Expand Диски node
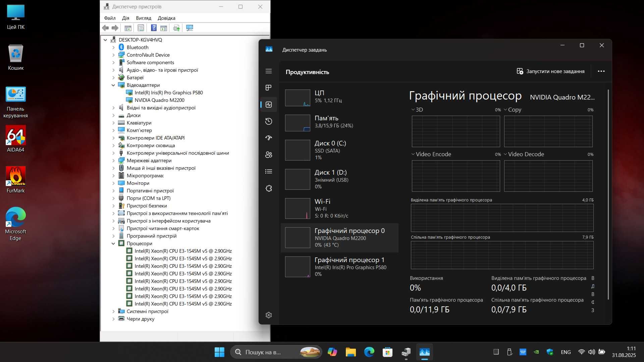The height and width of the screenshot is (362, 644). pyautogui.click(x=113, y=115)
